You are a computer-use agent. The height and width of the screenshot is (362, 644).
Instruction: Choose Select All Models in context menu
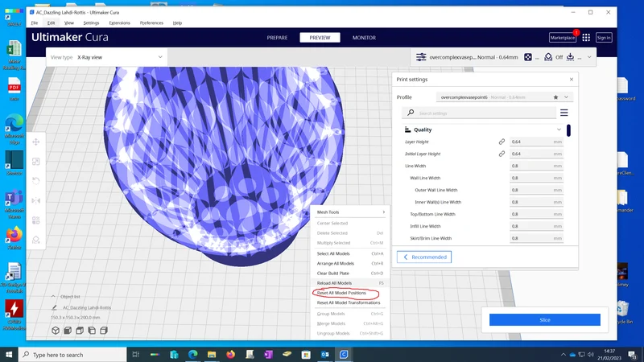350,253
